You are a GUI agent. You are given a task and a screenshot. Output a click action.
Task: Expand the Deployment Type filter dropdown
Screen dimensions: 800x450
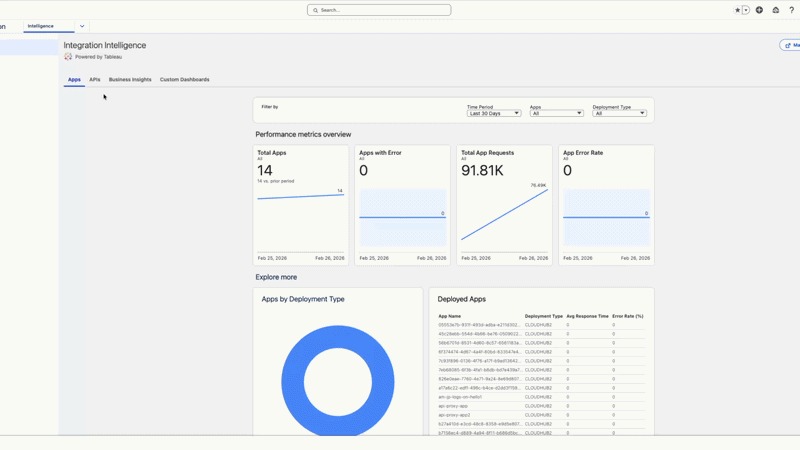619,113
